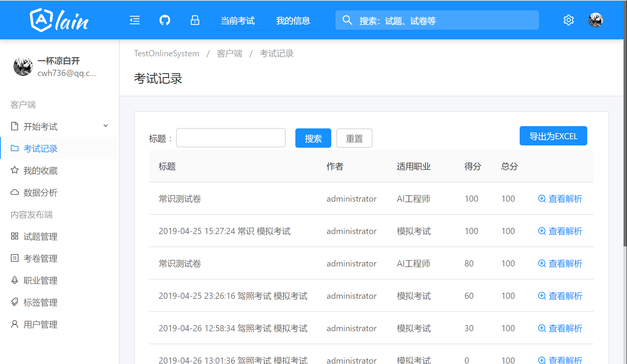Open the 当前考试 header menu

point(237,21)
